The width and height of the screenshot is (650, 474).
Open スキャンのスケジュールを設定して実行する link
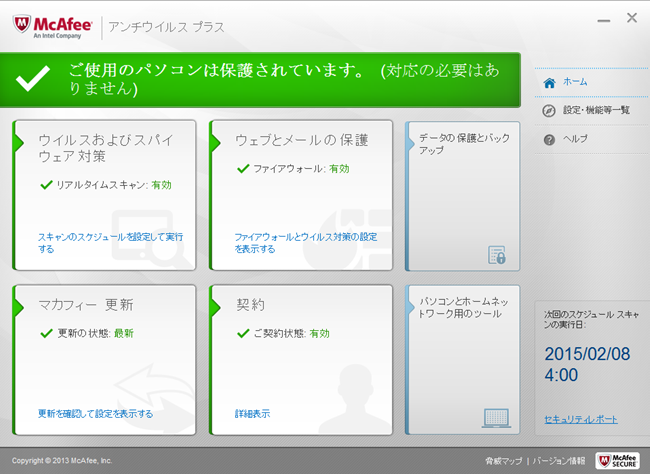click(x=110, y=243)
